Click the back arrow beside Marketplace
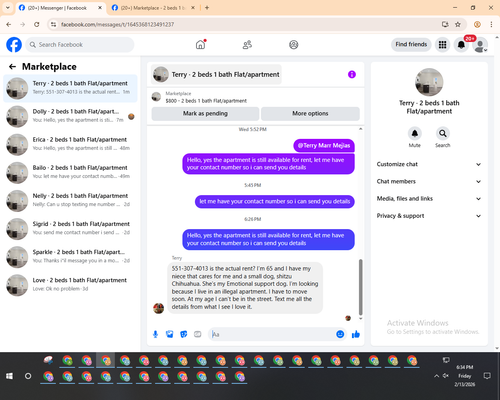 (12, 67)
